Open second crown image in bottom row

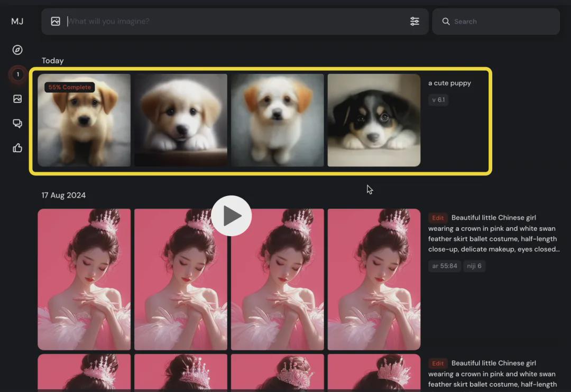tap(181, 372)
